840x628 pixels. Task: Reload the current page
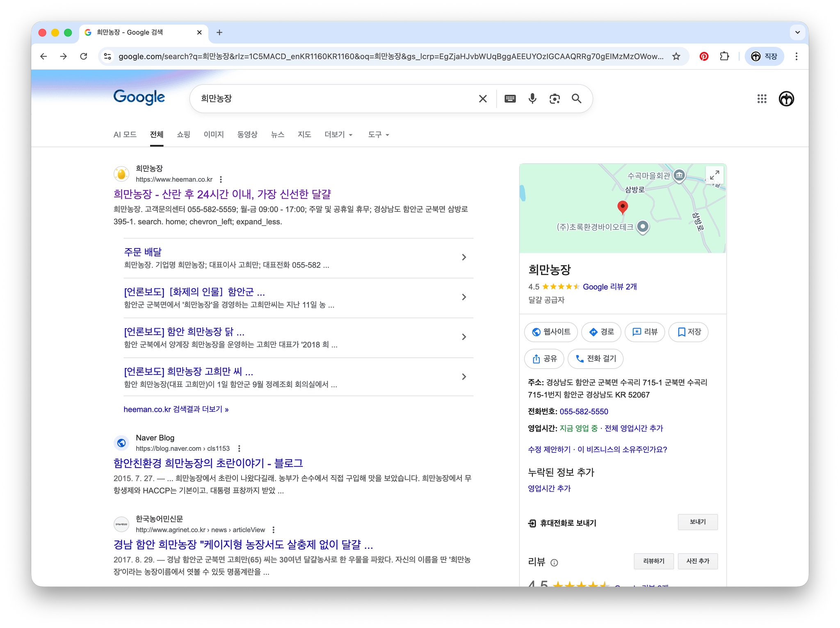pos(84,56)
